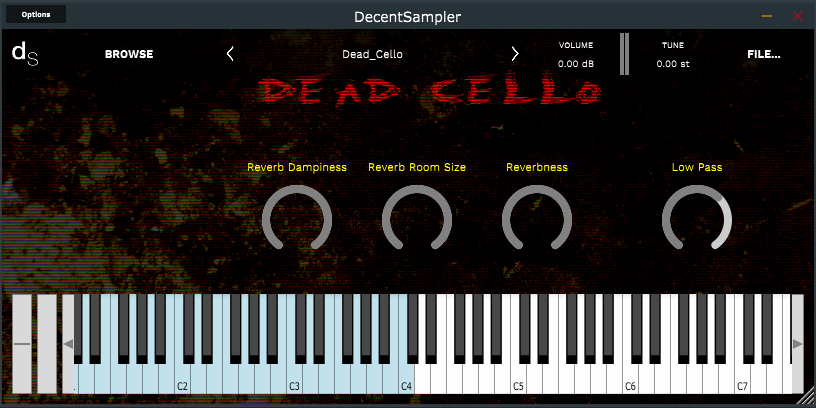Play the C5 key on keyboard
Image resolution: width=816 pixels, height=408 pixels.
coord(518,376)
